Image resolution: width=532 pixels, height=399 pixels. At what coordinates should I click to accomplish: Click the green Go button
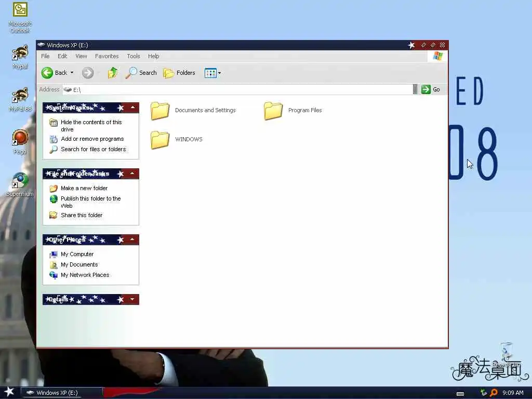pyautogui.click(x=431, y=89)
